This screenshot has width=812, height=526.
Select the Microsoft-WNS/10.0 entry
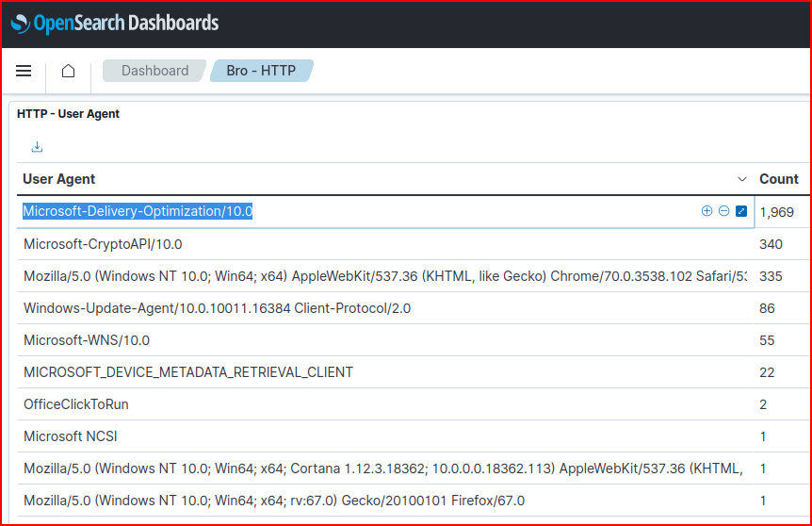(x=87, y=340)
